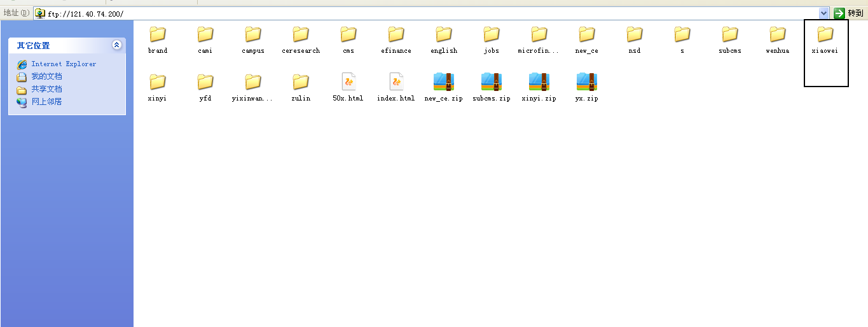868x327 pixels.
Task: Open 网上邻居 in sidebar
Action: tap(46, 102)
